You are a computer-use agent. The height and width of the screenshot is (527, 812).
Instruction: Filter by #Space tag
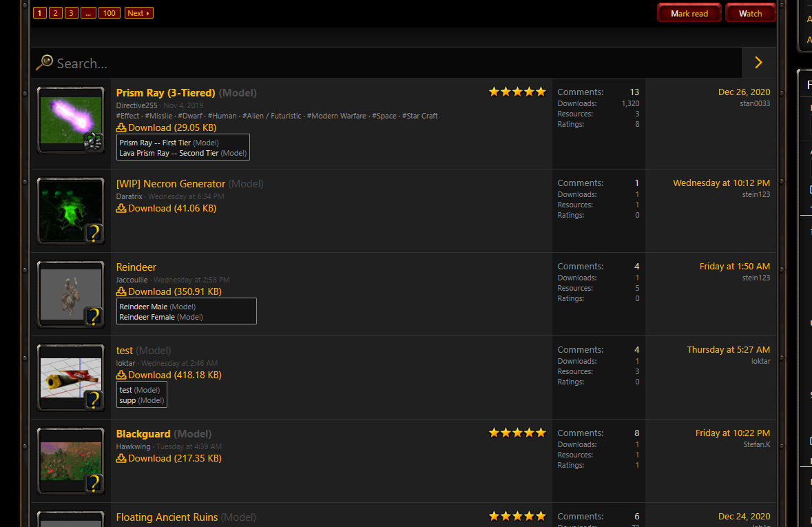click(x=384, y=116)
